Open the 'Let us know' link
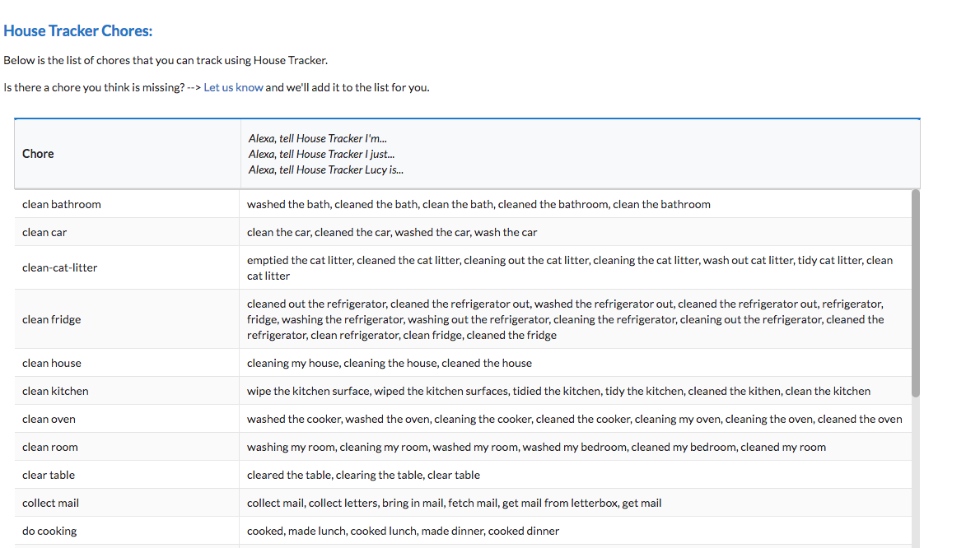Image resolution: width=980 pixels, height=548 pixels. 233,87
